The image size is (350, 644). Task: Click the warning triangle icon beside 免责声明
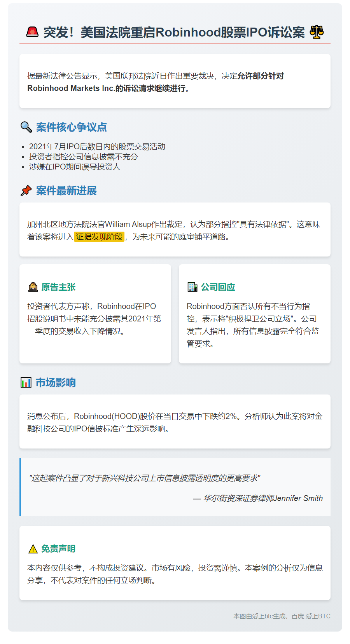pyautogui.click(x=33, y=549)
